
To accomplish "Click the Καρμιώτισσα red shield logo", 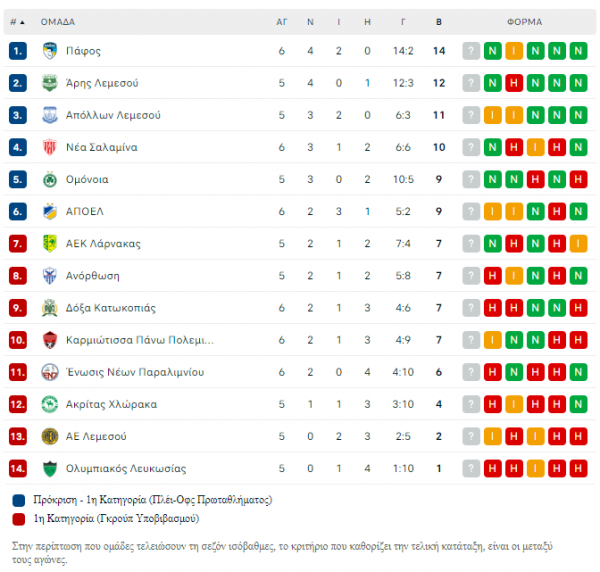I will (50, 340).
